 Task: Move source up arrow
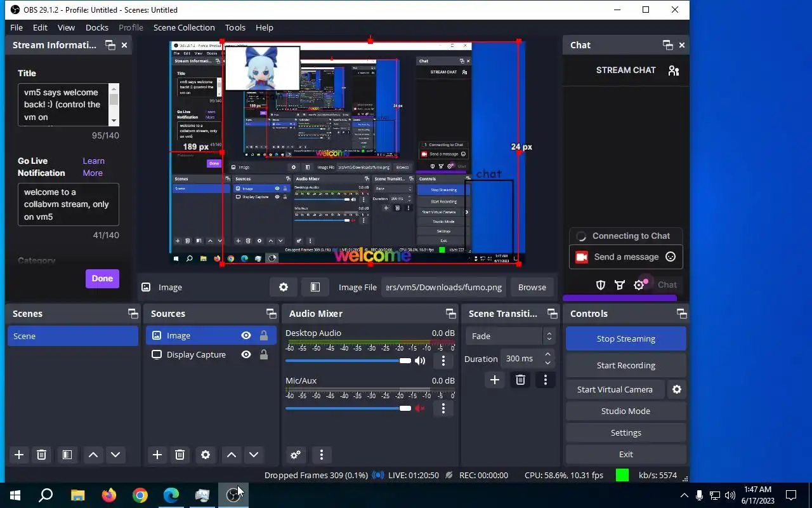point(232,455)
